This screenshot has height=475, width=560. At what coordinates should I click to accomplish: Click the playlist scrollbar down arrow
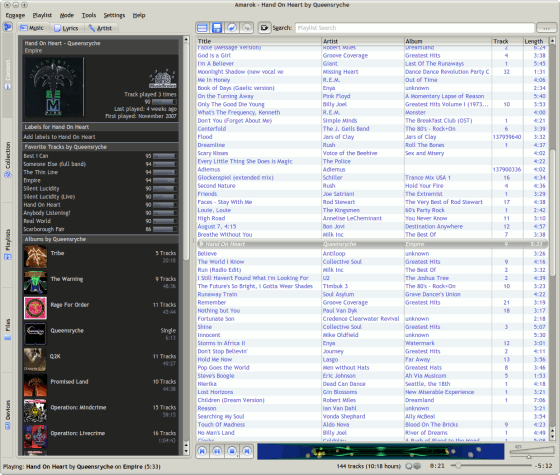click(x=552, y=436)
